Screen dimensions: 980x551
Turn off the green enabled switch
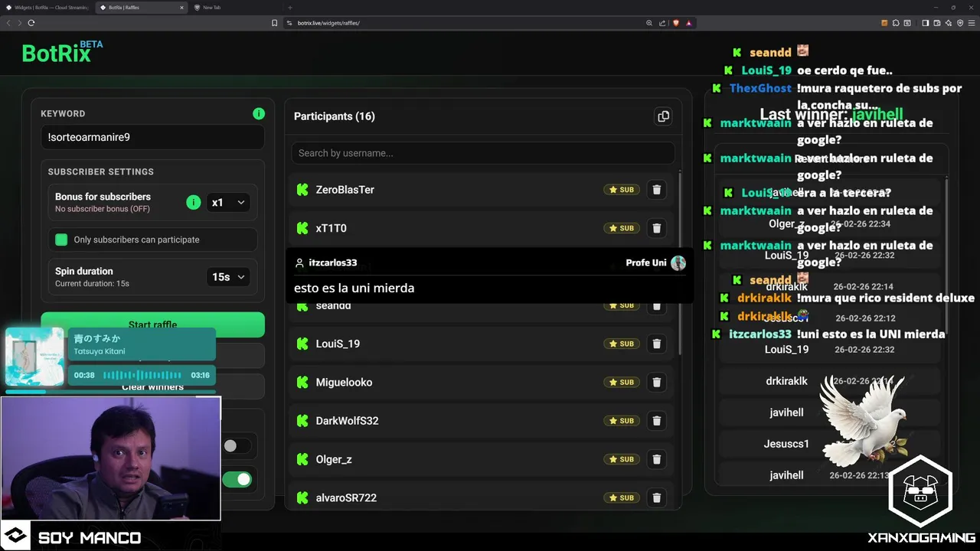point(237,479)
